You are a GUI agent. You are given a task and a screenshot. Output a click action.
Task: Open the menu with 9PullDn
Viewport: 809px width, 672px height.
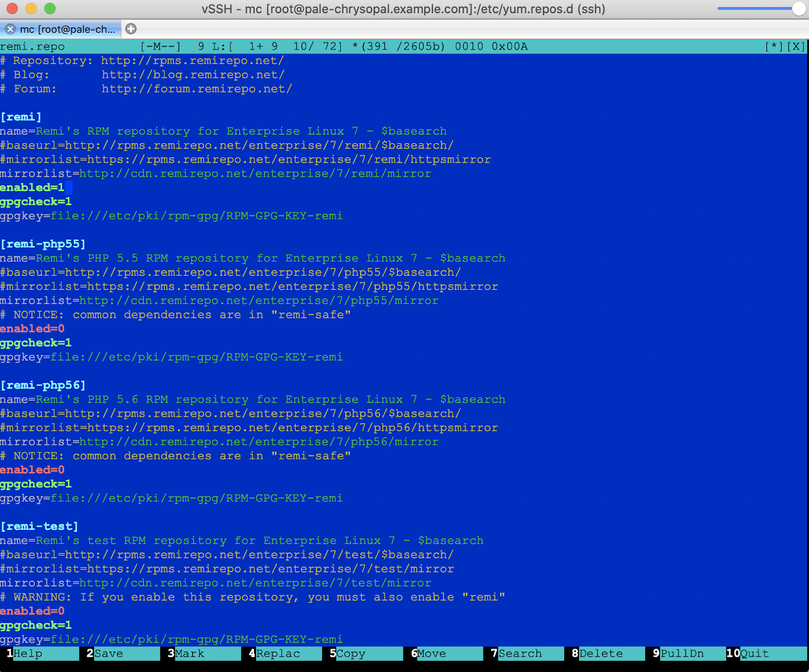click(690, 653)
